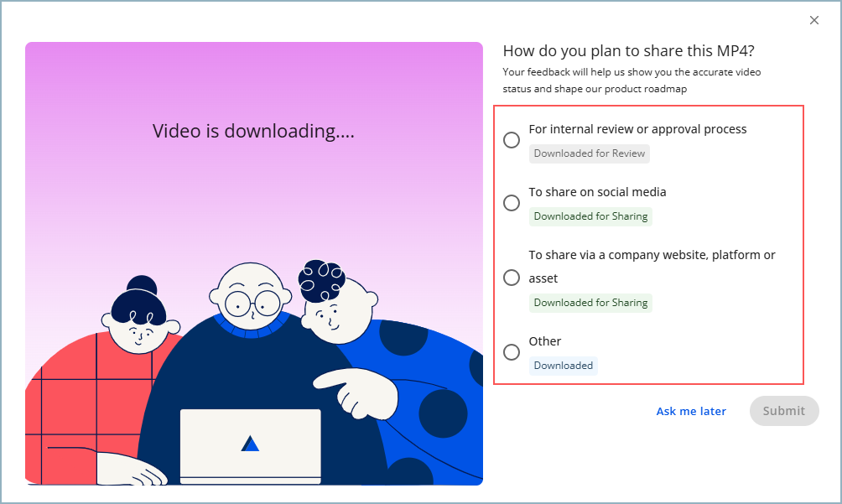Pick the Other radio button
Image resolution: width=842 pixels, height=504 pixels.
coord(512,352)
